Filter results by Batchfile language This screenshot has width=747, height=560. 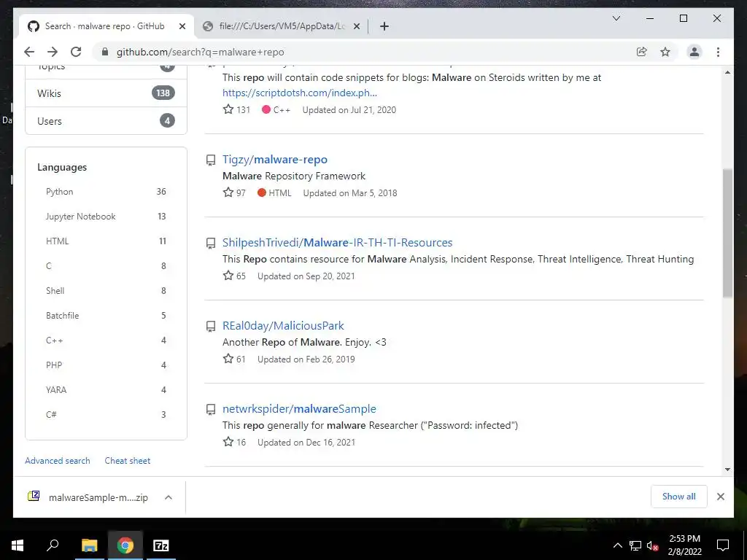click(x=106, y=315)
